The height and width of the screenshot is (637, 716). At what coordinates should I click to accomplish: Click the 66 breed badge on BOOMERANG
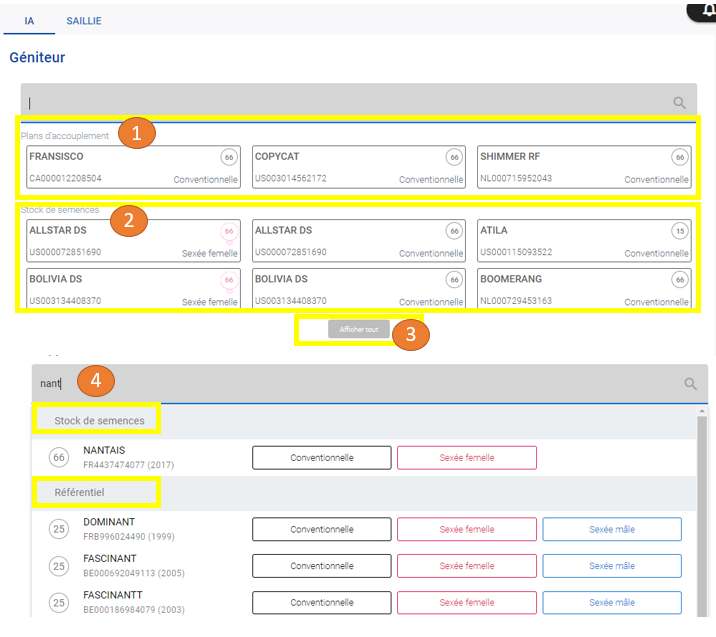(x=680, y=280)
